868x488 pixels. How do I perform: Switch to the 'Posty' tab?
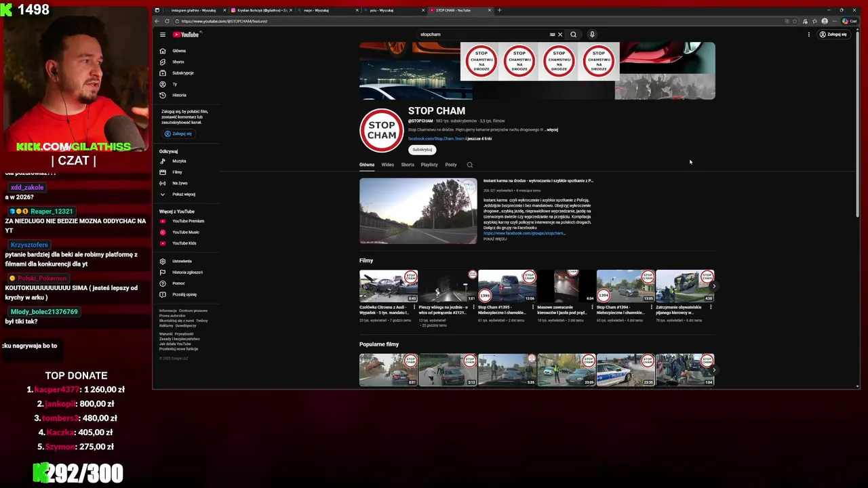click(451, 165)
